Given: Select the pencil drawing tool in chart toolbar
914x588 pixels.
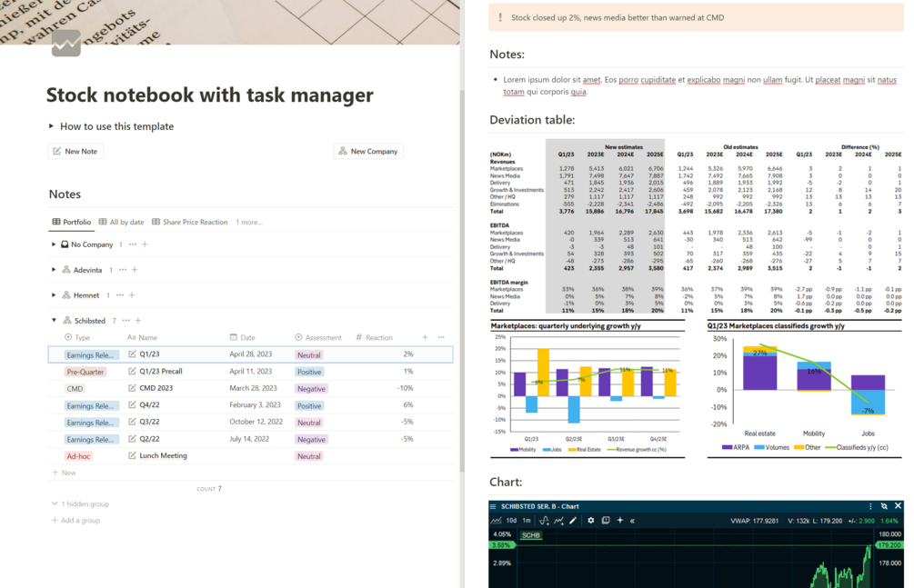Looking at the screenshot, I should (x=573, y=521).
